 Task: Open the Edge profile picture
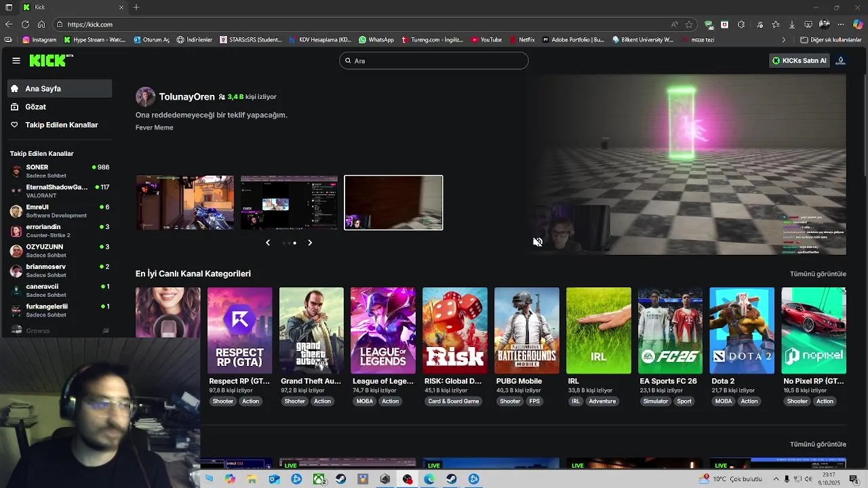point(825,24)
